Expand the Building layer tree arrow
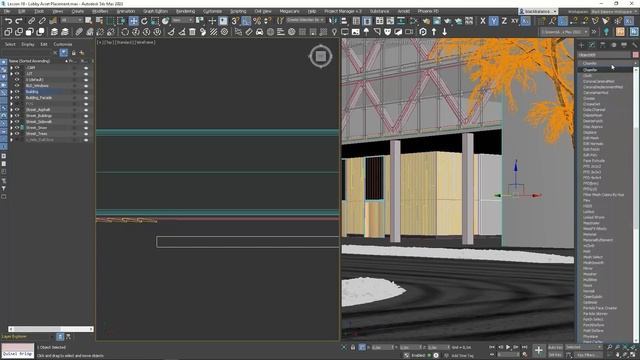 pos(11,92)
